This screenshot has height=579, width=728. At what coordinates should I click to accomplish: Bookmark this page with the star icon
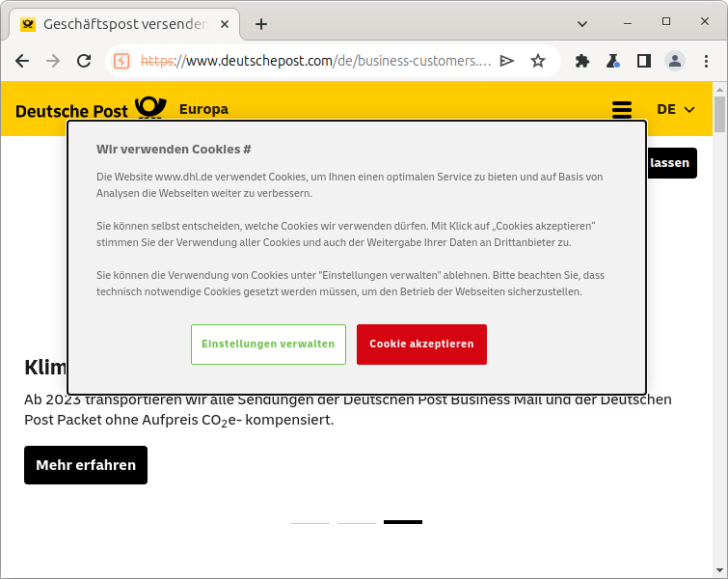coord(538,61)
